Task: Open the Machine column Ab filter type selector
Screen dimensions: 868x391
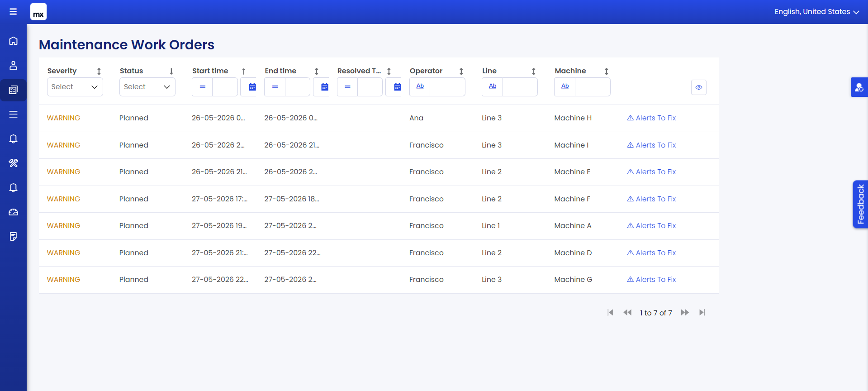Action: pyautogui.click(x=565, y=86)
